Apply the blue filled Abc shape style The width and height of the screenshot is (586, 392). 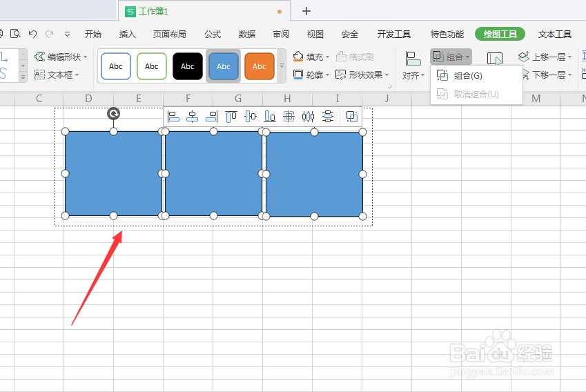[224, 66]
